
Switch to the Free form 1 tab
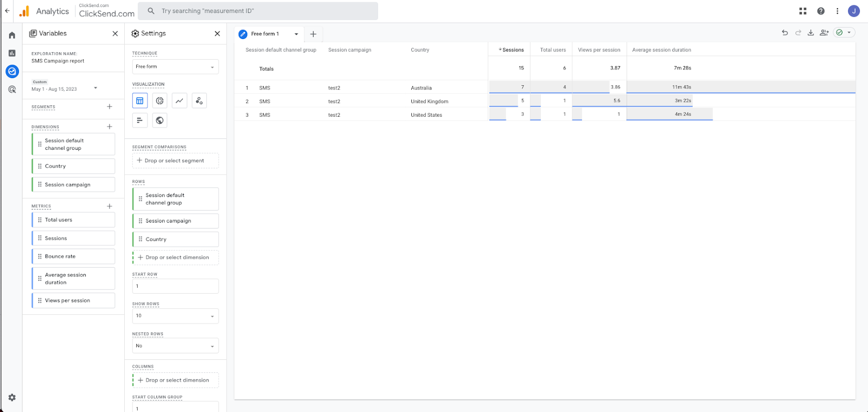click(x=265, y=34)
